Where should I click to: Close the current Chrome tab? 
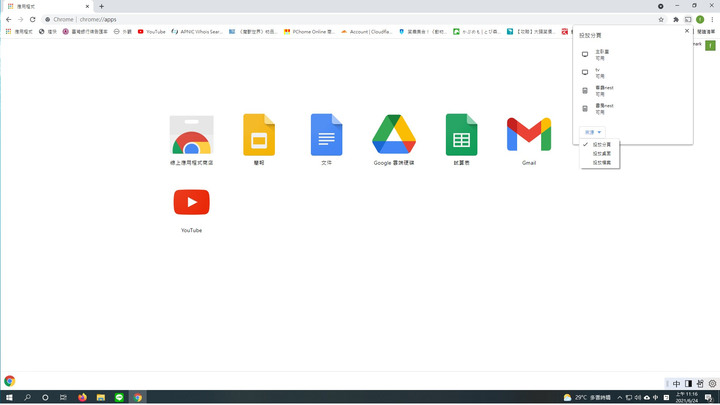87,6
